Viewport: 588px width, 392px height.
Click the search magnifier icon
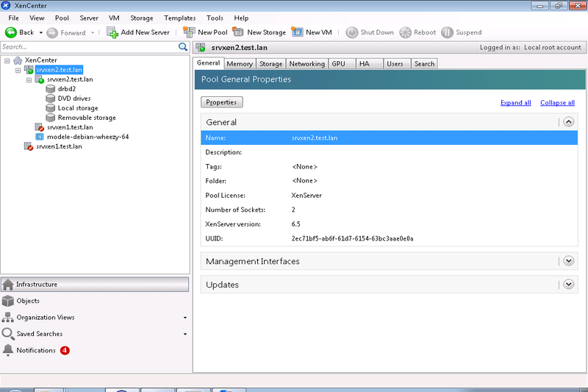click(x=182, y=47)
